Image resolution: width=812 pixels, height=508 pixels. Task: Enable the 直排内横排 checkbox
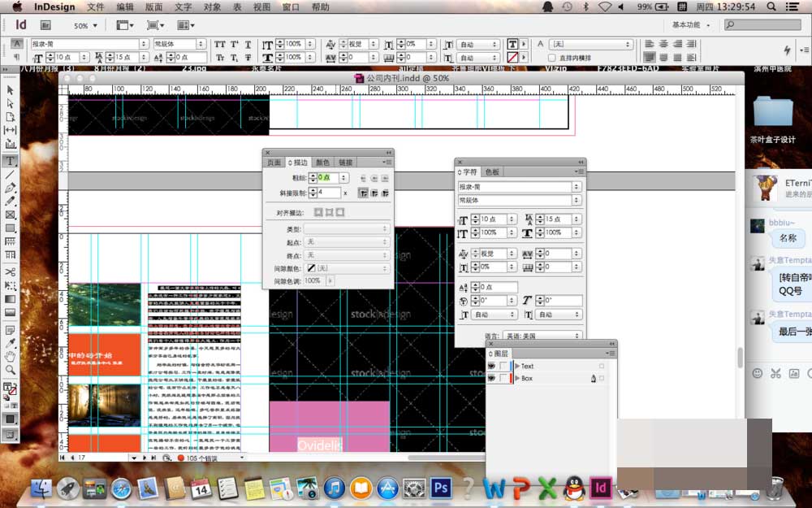[552, 58]
